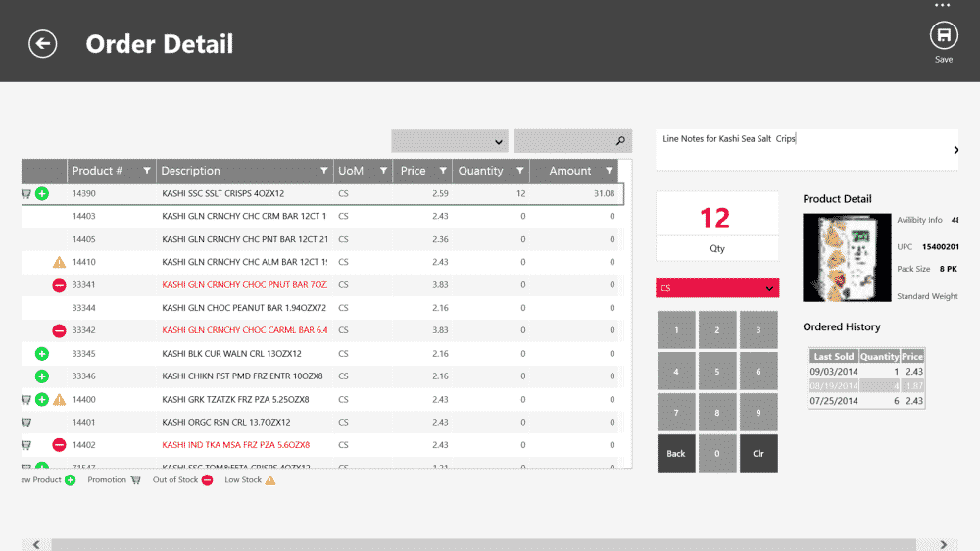Filter the UoM column
Viewport: 980px width, 551px height.
[383, 171]
